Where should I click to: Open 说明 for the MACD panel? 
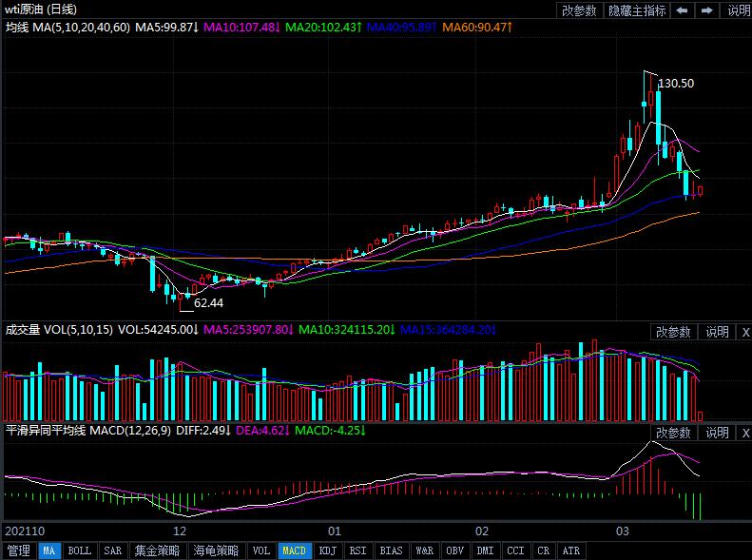(x=716, y=433)
